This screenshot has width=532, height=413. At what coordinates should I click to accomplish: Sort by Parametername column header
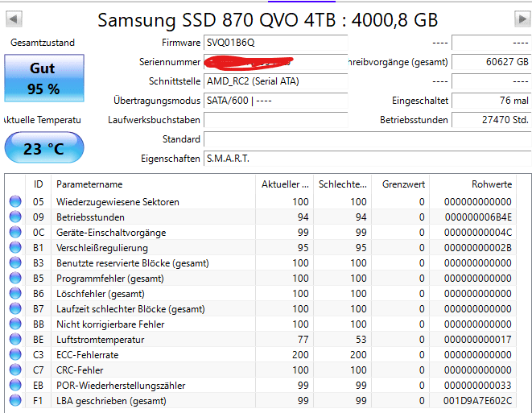click(x=154, y=184)
